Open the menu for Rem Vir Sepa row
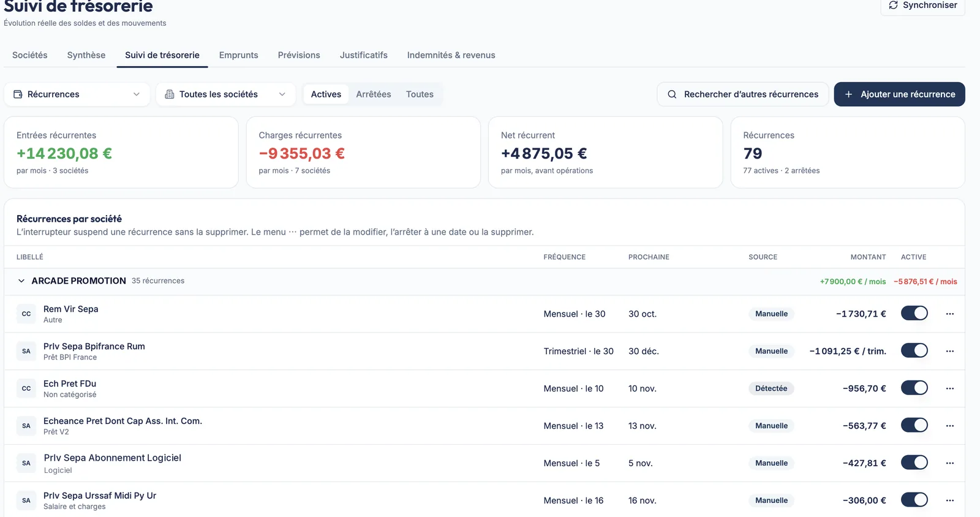 point(949,314)
